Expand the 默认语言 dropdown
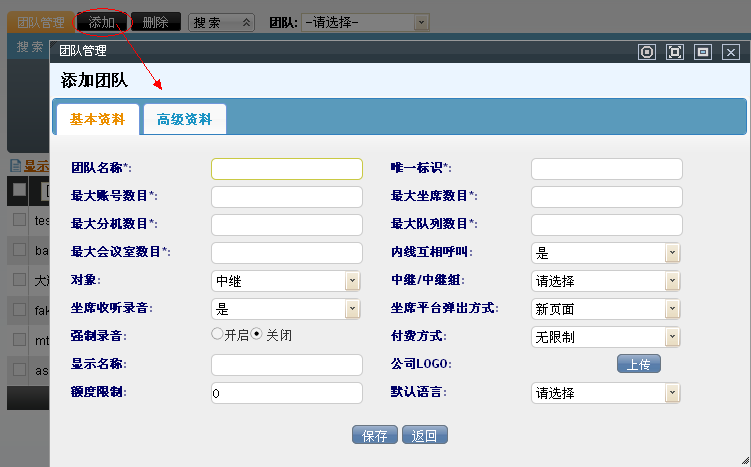751x467 pixels. [672, 393]
